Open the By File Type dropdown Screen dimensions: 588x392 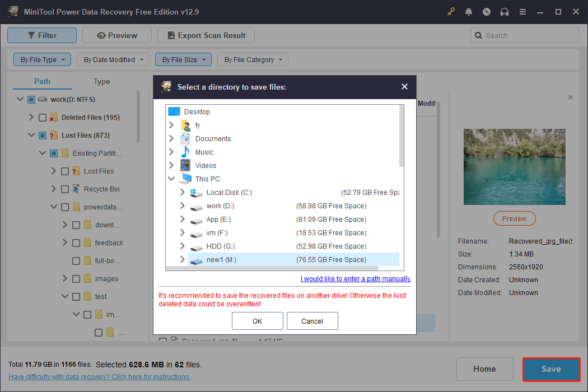click(42, 59)
